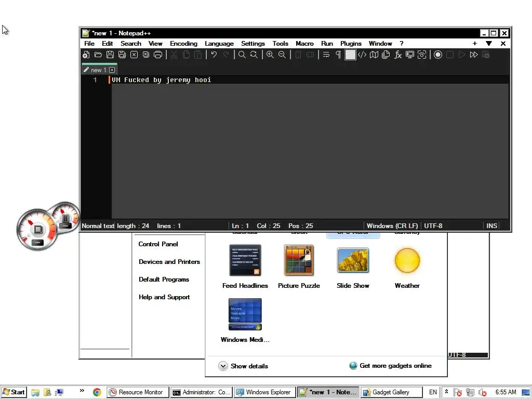Toggle Show all characters pilcrow icon
The image size is (532, 399).
click(x=338, y=55)
